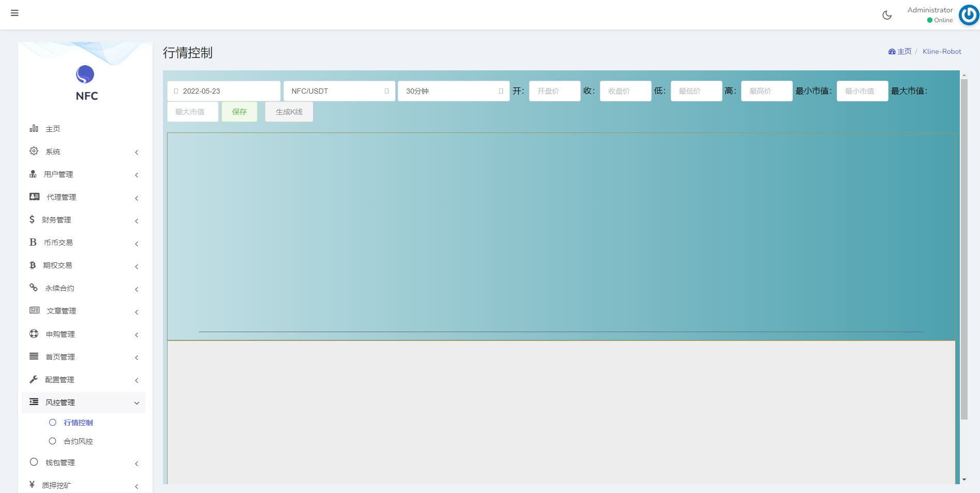
Task: Select the 合约风控 radio item
Action: tap(53, 441)
